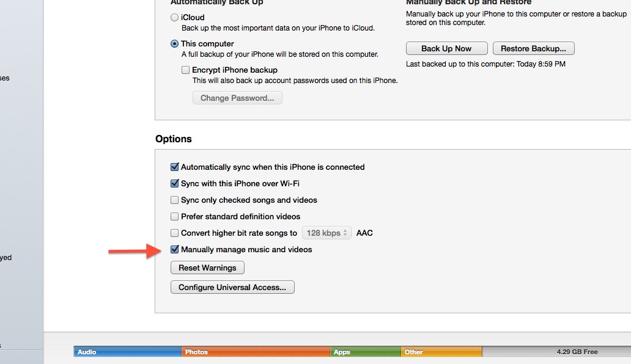Enable Convert higher bit rate songs
The width and height of the screenshot is (631, 364).
[175, 233]
